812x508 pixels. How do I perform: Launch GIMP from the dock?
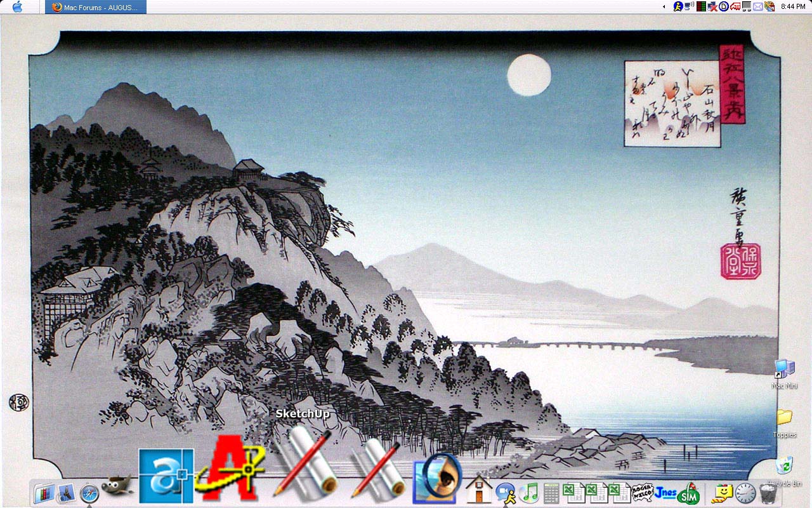click(x=118, y=486)
